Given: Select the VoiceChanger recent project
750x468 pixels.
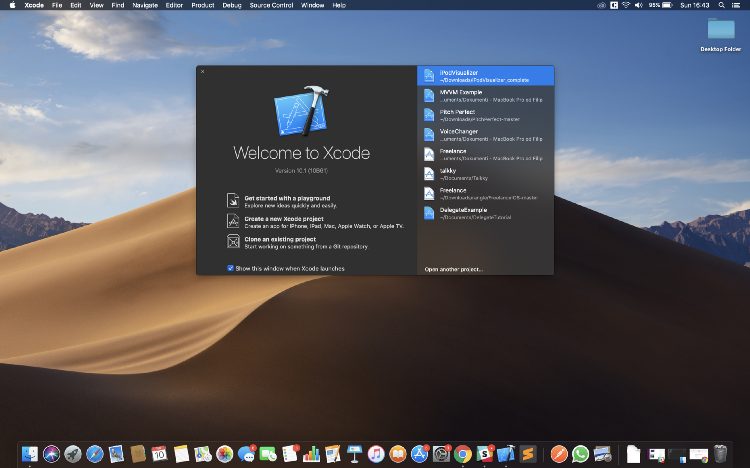Looking at the screenshot, I should point(485,135).
